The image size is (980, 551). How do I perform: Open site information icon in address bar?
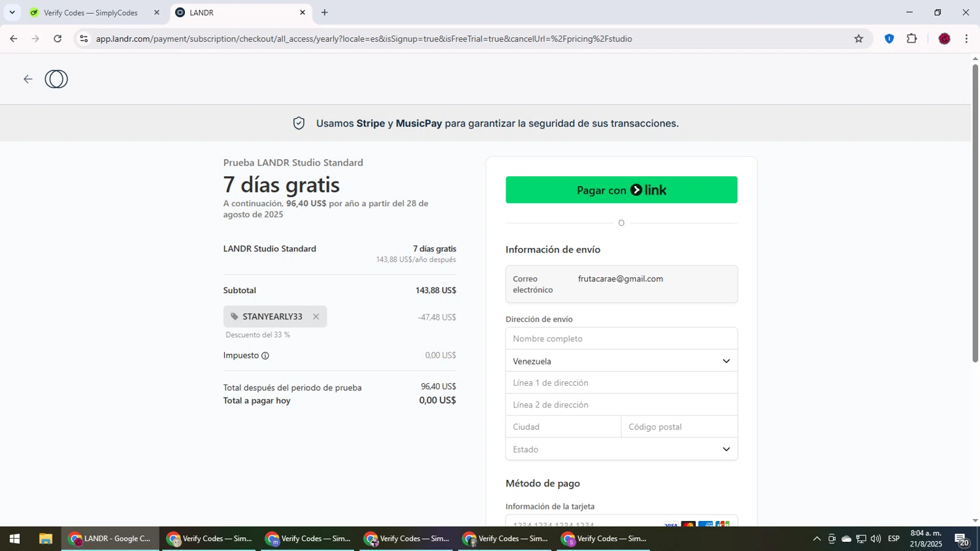84,39
